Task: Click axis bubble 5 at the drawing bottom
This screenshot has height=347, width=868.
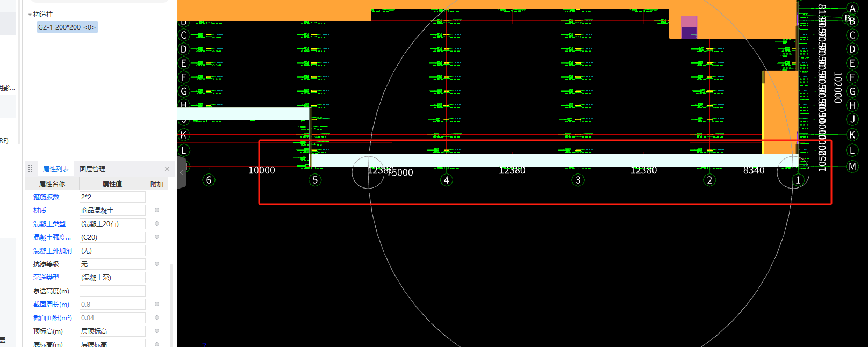Action: click(x=315, y=180)
